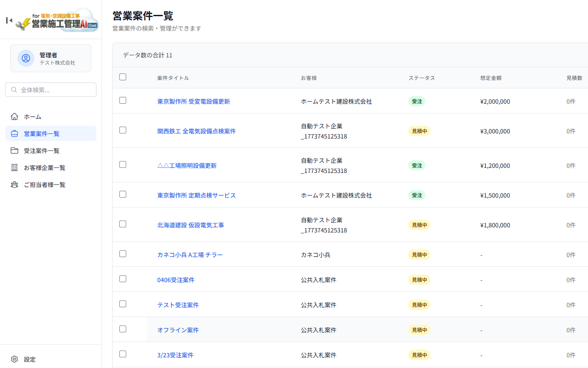The height and width of the screenshot is (368, 588).
Task: Tick the checkbox for オフライン案件 row
Action: [123, 329]
